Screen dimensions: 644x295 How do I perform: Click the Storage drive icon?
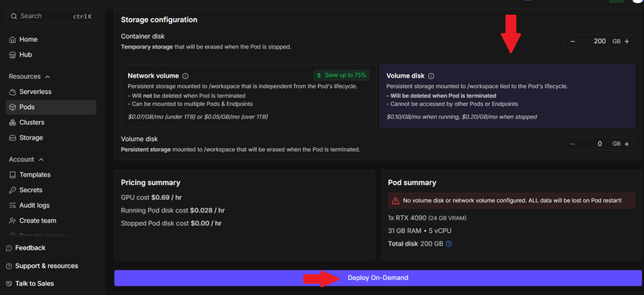[x=13, y=138]
